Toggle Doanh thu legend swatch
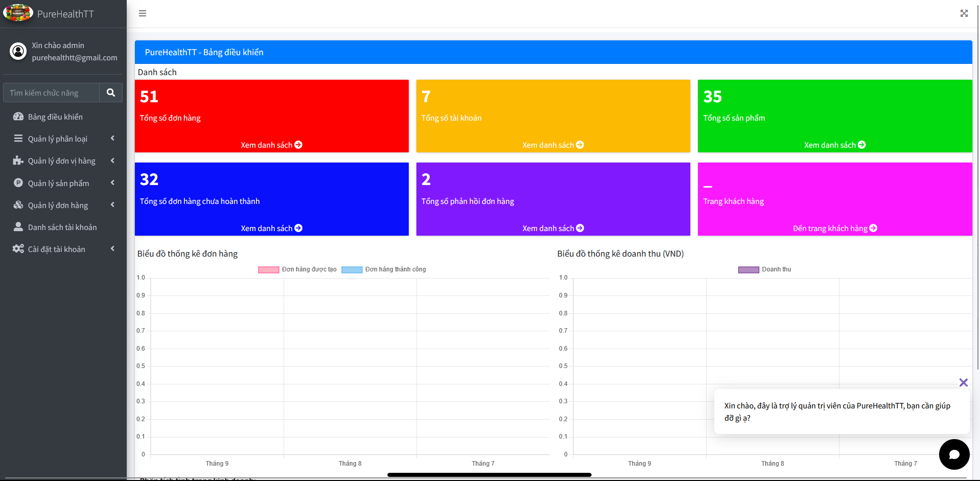Screen dimensions: 980x481 [749, 269]
